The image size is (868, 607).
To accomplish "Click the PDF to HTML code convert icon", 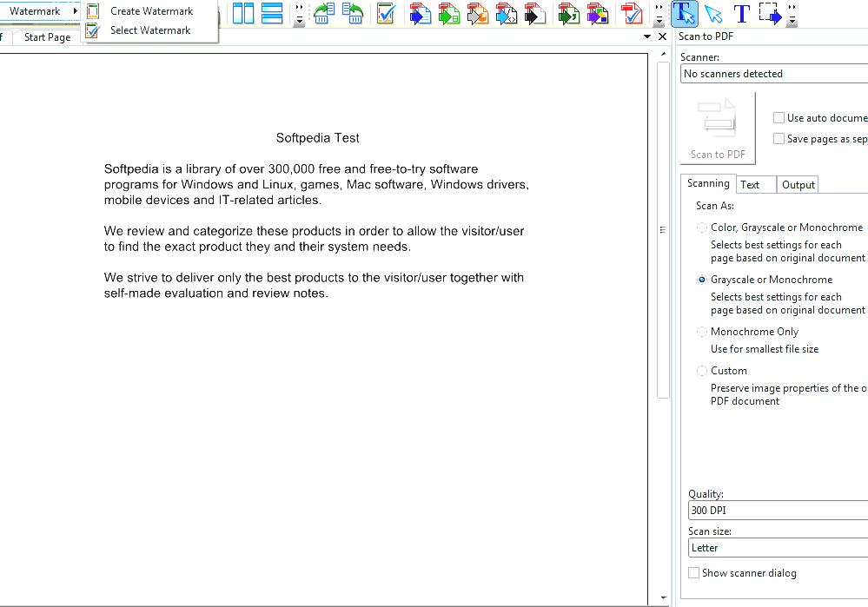I will [507, 13].
